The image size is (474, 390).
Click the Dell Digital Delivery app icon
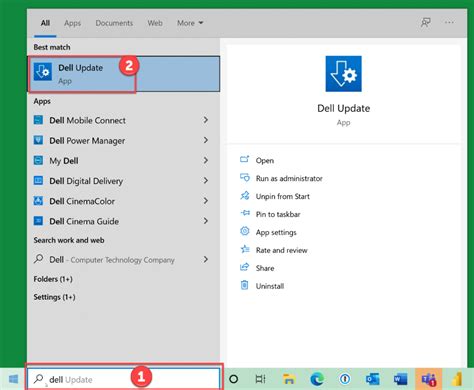pyautogui.click(x=38, y=181)
